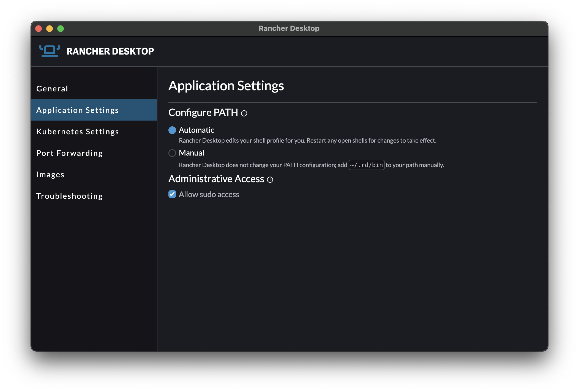Viewport: 579px width, 392px height.
Task: Uncheck the Allow sudo access checkbox
Action: tap(172, 194)
